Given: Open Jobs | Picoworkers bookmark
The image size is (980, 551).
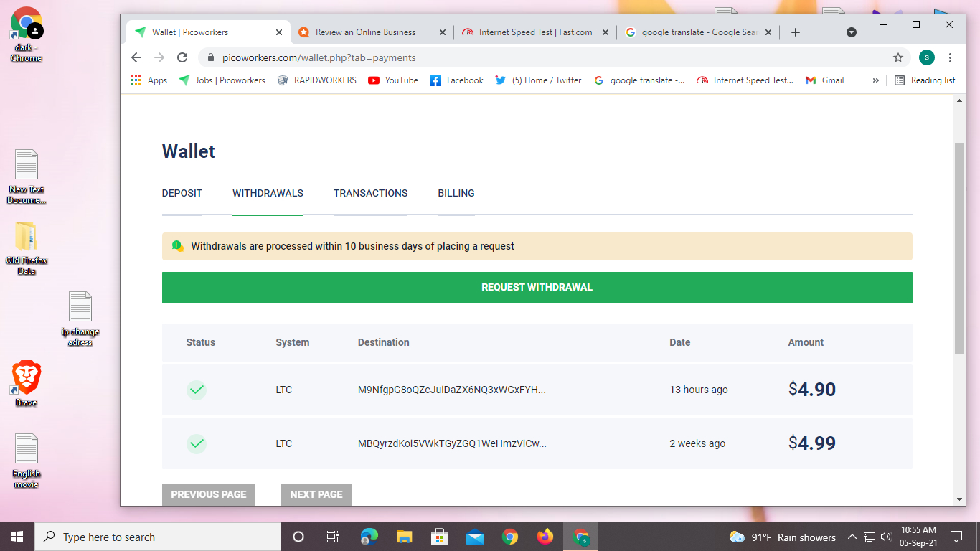Looking at the screenshot, I should coord(222,80).
